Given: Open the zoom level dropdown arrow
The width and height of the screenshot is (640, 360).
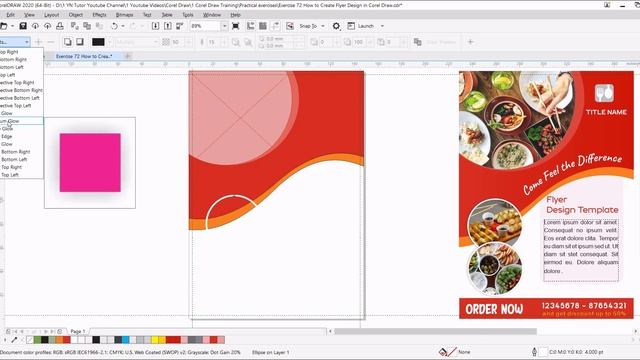Looking at the screenshot, I should [x=224, y=26].
